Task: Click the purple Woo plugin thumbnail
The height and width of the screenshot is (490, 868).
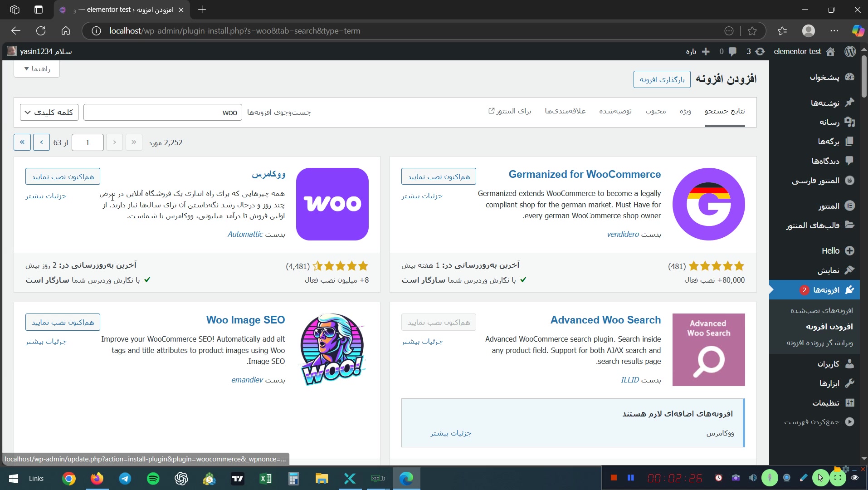Action: click(x=332, y=204)
